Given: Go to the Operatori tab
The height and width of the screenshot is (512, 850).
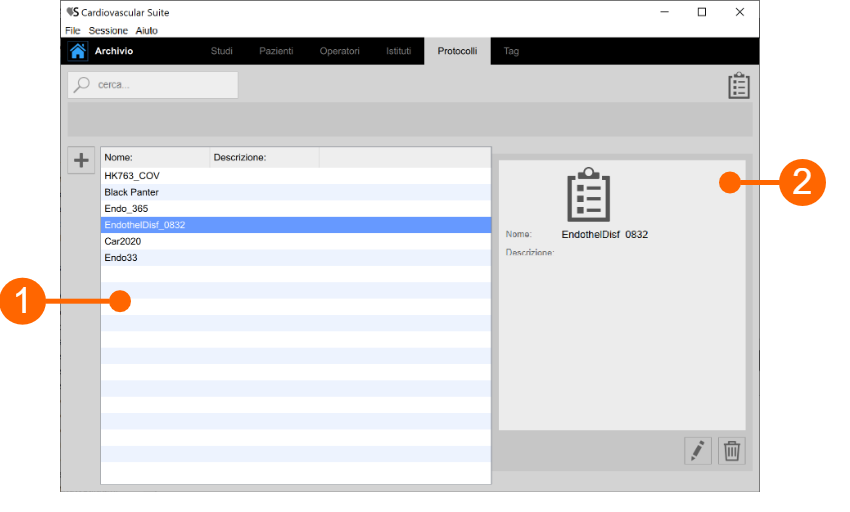Looking at the screenshot, I should 339,51.
